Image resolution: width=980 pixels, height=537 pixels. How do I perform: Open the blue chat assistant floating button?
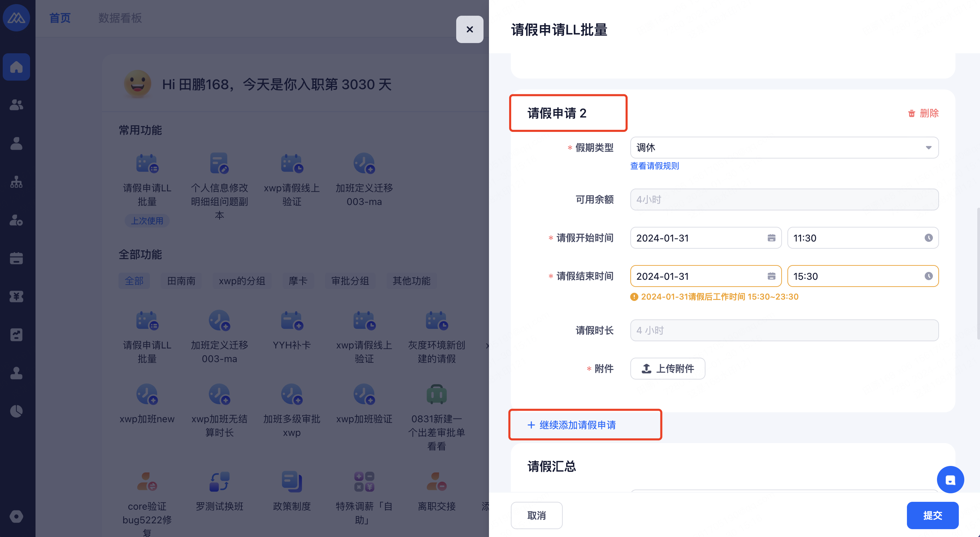point(950,480)
